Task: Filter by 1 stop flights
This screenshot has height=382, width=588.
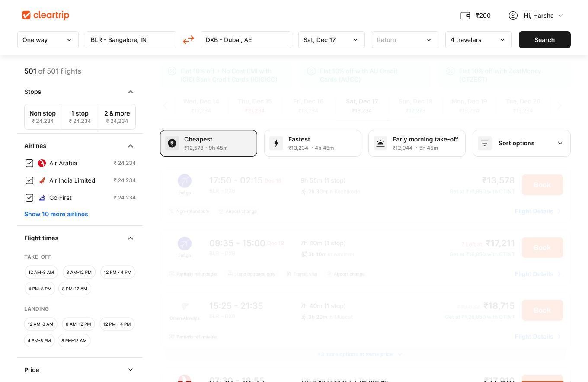Action: [x=80, y=117]
